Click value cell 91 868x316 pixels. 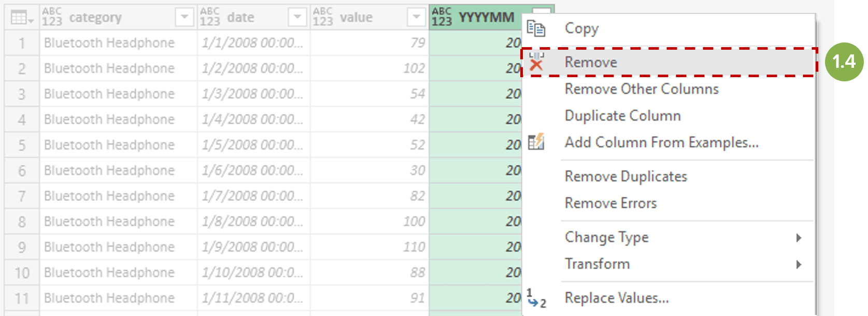(x=369, y=298)
